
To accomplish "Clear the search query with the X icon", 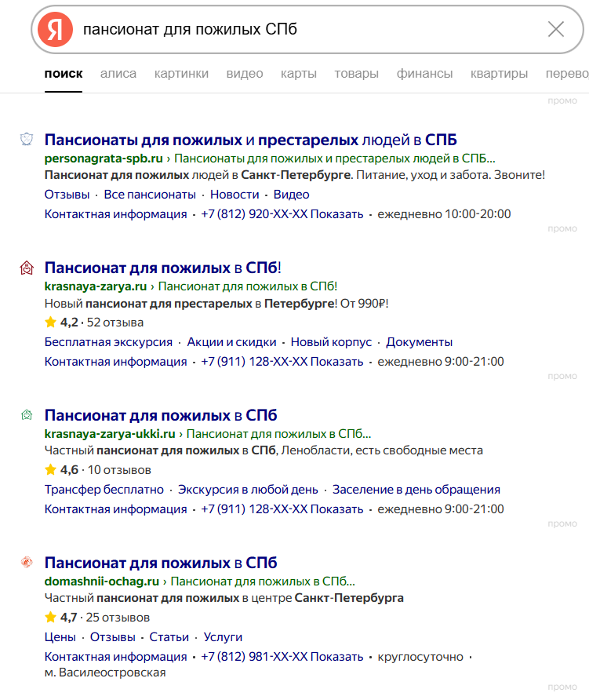I will click(x=556, y=30).
